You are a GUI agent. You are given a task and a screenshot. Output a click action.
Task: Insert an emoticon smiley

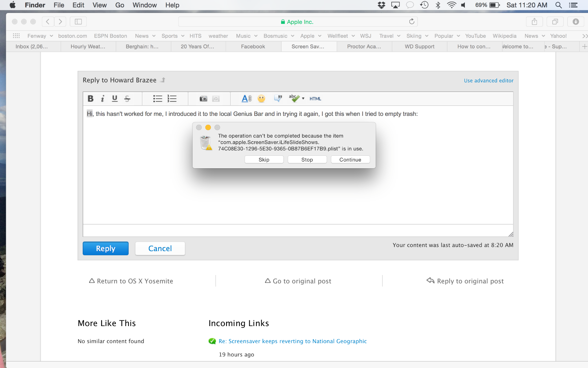tap(261, 98)
